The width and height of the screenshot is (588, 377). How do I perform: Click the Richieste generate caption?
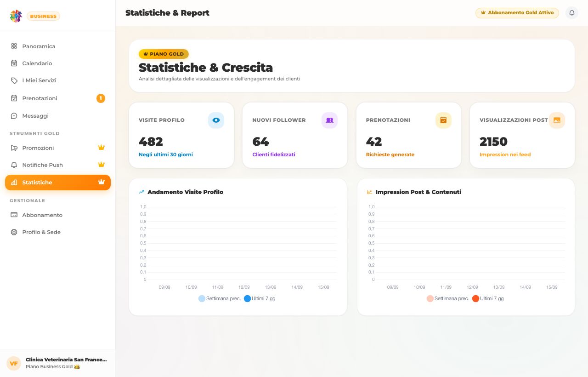(390, 154)
